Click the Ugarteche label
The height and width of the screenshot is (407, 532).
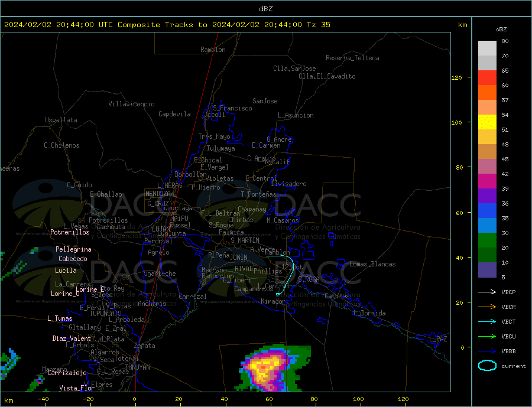click(x=160, y=273)
